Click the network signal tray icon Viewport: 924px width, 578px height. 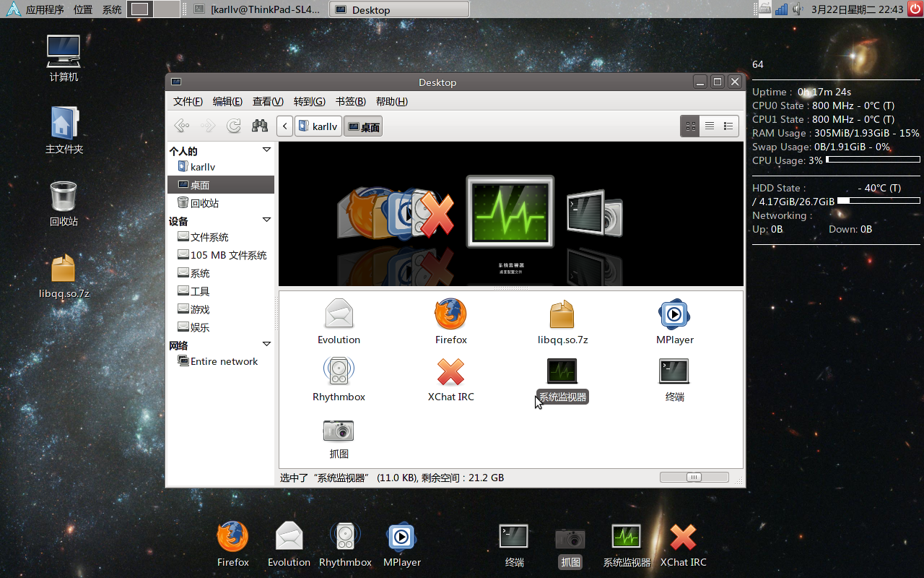(781, 9)
